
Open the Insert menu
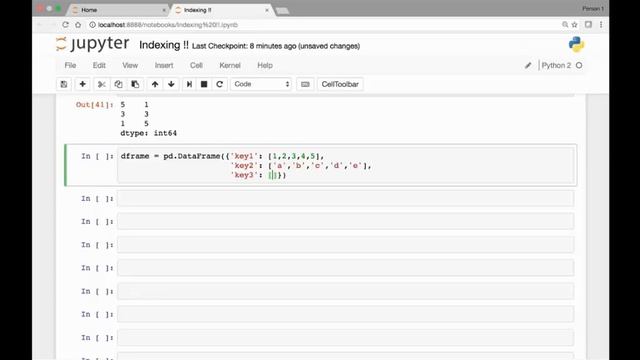pyautogui.click(x=164, y=65)
